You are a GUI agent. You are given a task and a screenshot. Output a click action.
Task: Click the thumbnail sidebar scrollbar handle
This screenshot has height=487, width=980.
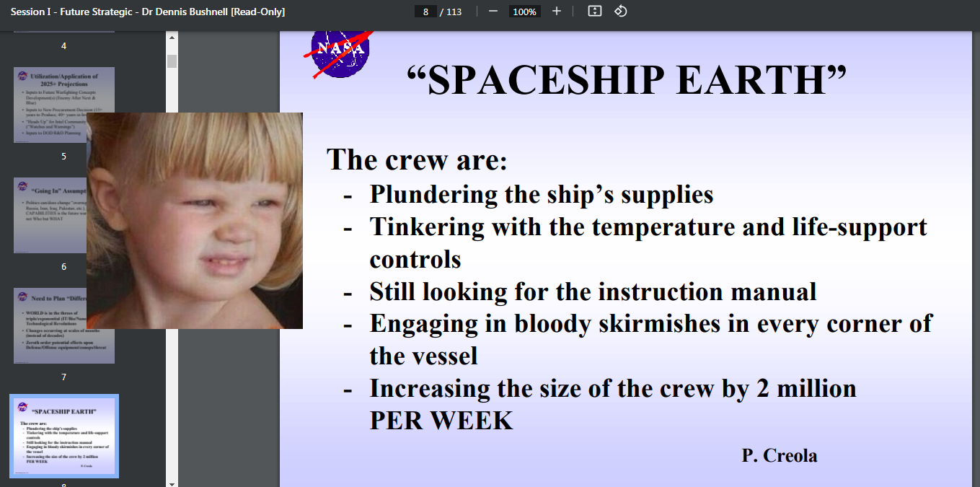pyautogui.click(x=172, y=61)
